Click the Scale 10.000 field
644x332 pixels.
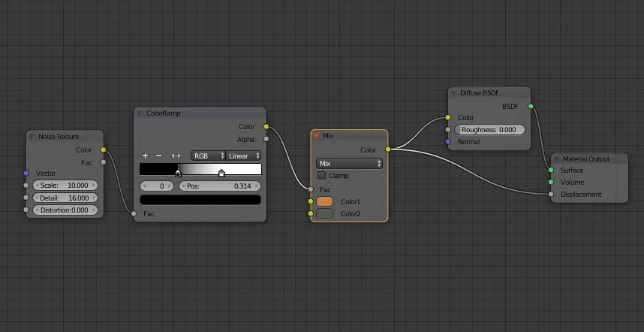pyautogui.click(x=65, y=186)
